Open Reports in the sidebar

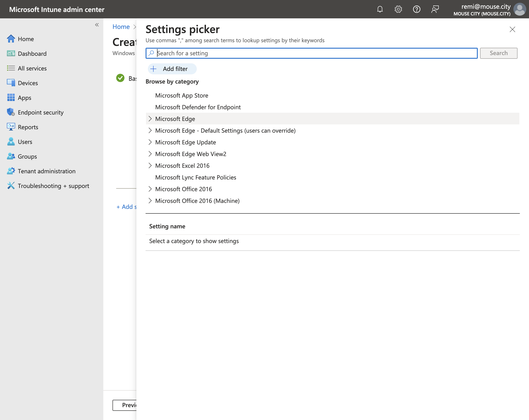pos(28,127)
